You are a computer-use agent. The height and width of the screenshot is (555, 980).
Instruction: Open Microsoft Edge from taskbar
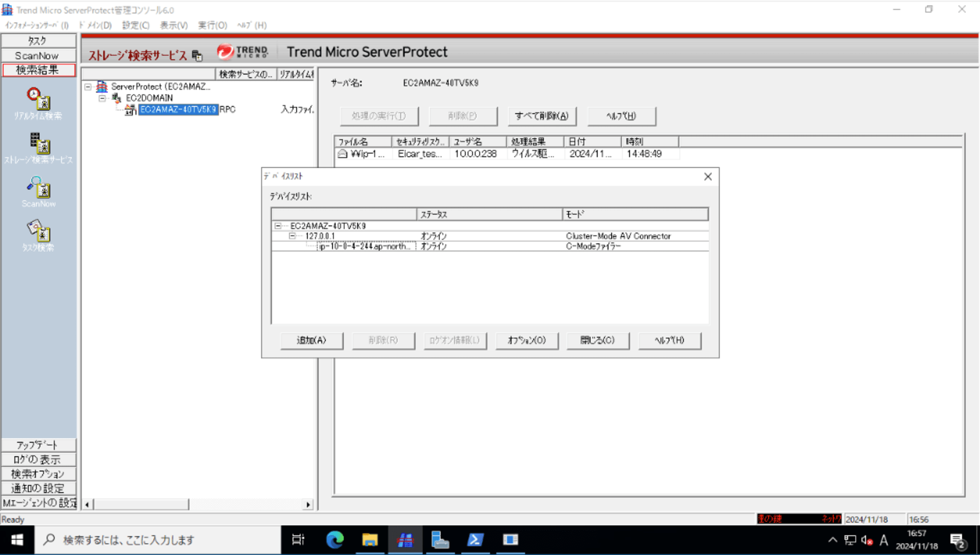335,540
